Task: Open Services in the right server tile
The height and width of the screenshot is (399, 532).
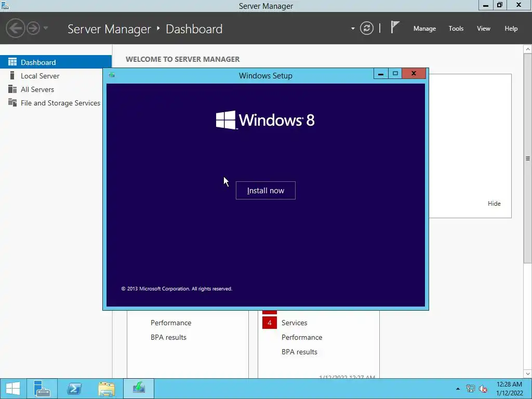Action: [x=294, y=323]
